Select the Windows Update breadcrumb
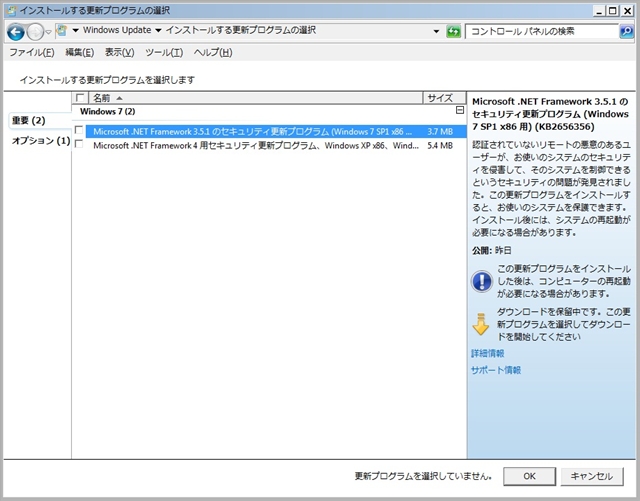Screen dimensions: 640x501 (x=117, y=30)
